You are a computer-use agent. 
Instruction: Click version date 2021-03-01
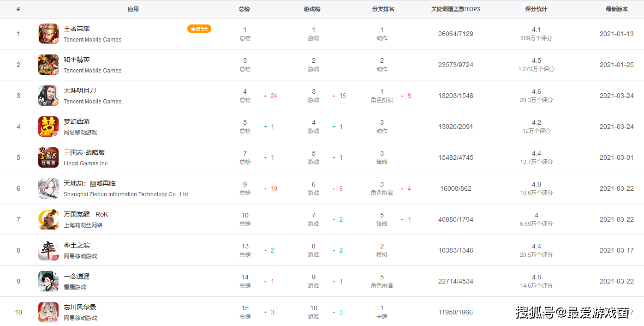coord(617,157)
